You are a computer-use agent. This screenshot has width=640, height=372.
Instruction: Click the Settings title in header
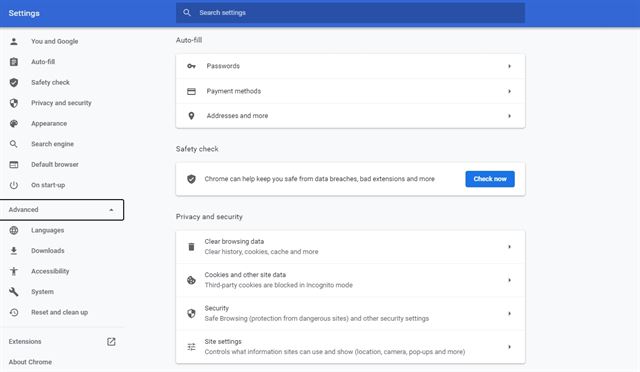(24, 13)
